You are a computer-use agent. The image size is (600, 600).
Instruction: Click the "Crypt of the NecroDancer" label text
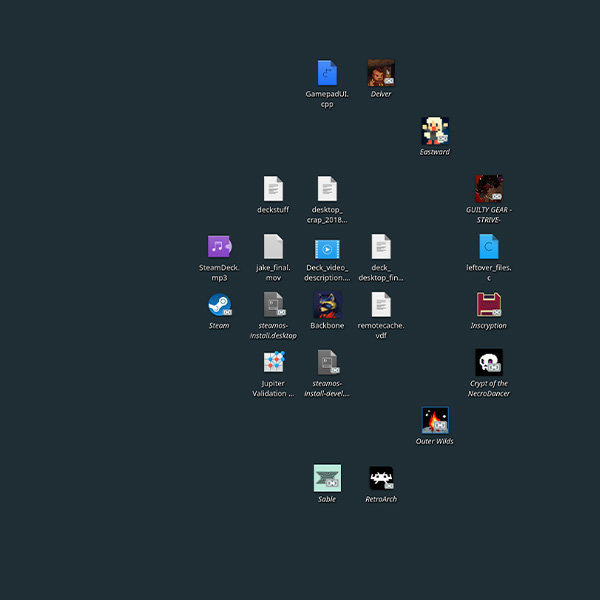(x=489, y=388)
